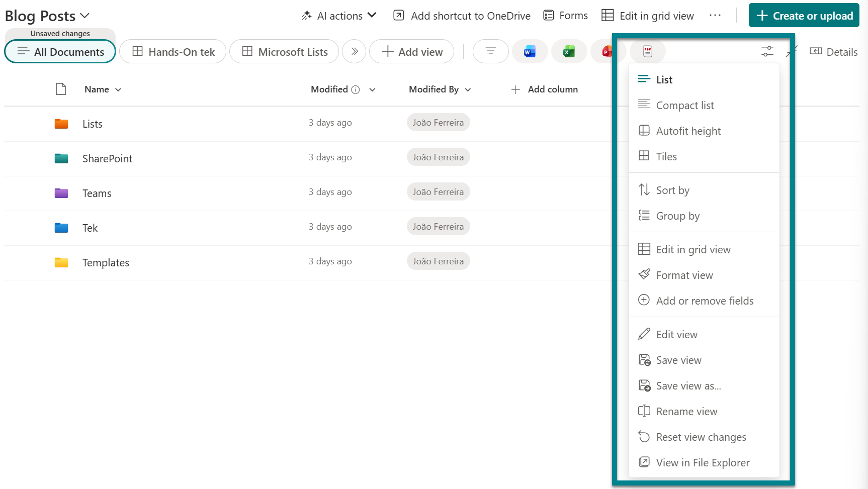The width and height of the screenshot is (868, 489).
Task: Switch to the Hands-On tek view
Action: pyautogui.click(x=172, y=51)
